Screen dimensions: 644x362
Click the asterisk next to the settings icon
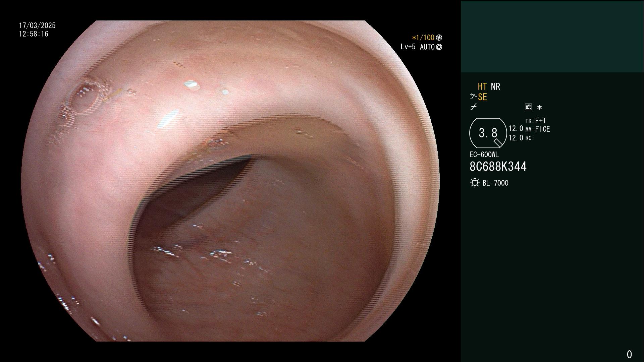click(x=539, y=108)
